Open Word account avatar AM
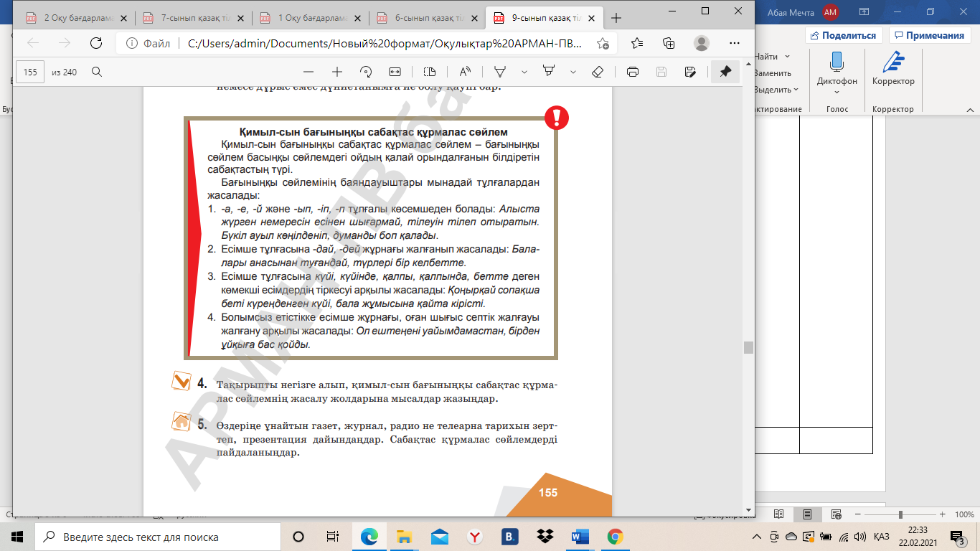Image resolution: width=980 pixels, height=551 pixels. coord(831,11)
